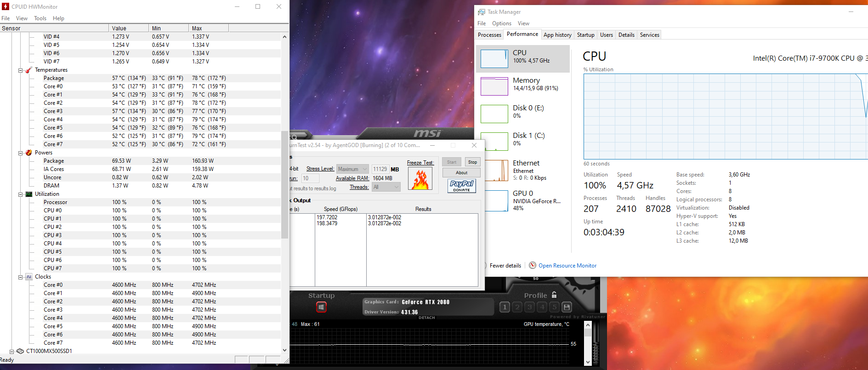
Task: Open HWMonitor View menu
Action: pos(22,18)
